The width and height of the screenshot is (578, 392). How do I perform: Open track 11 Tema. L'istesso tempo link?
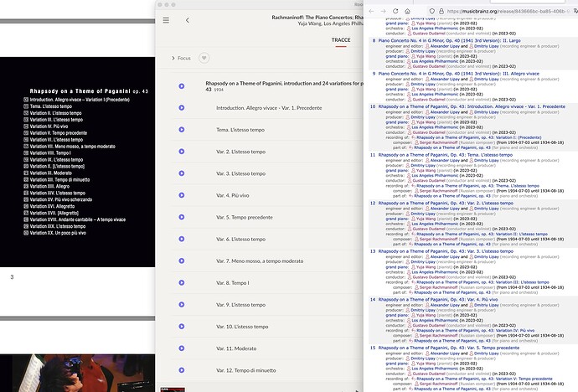coord(446,155)
